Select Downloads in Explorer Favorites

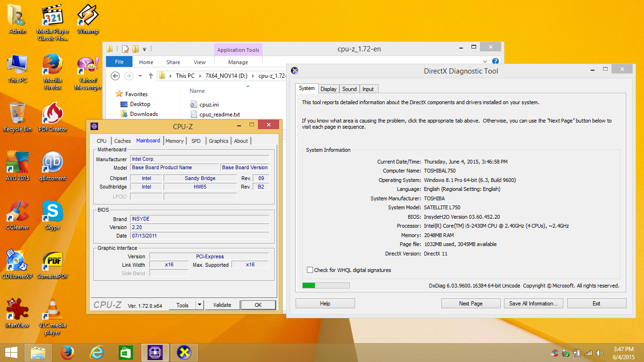click(140, 114)
